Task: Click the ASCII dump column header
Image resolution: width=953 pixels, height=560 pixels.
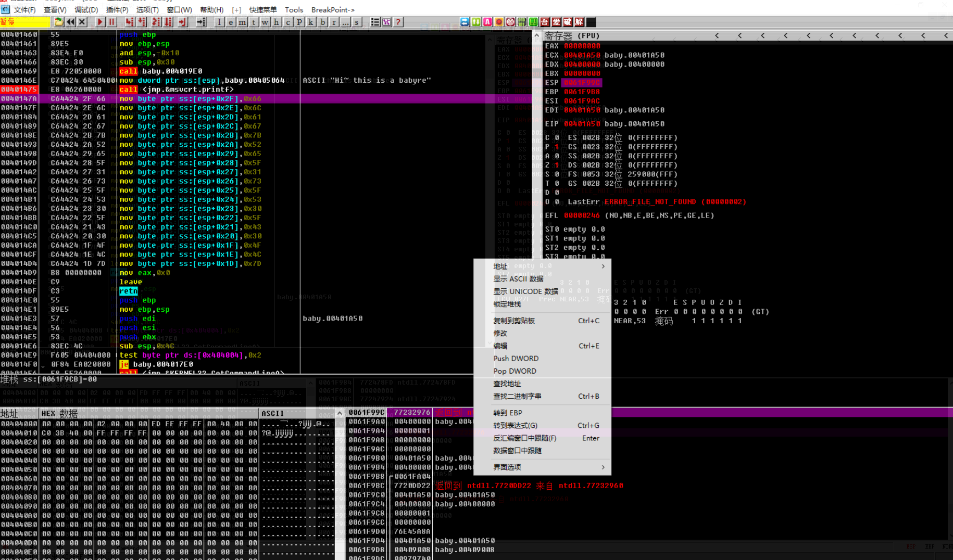Action: click(297, 413)
